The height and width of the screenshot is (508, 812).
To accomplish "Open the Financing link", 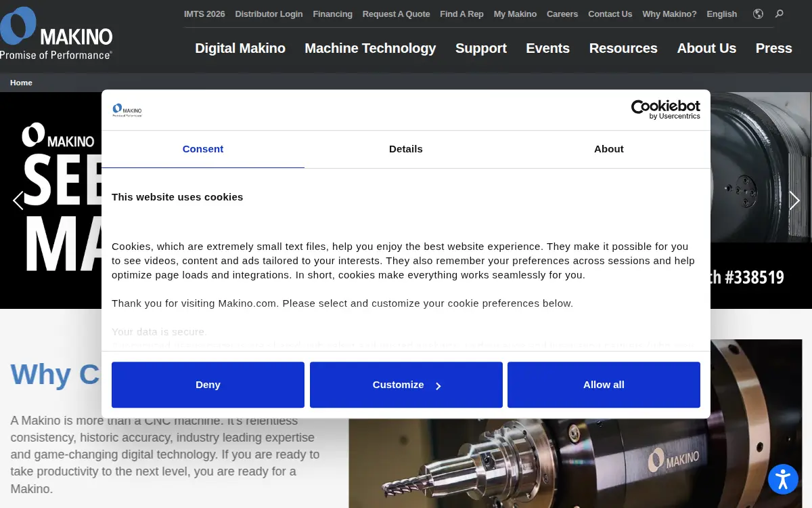I will tap(332, 14).
